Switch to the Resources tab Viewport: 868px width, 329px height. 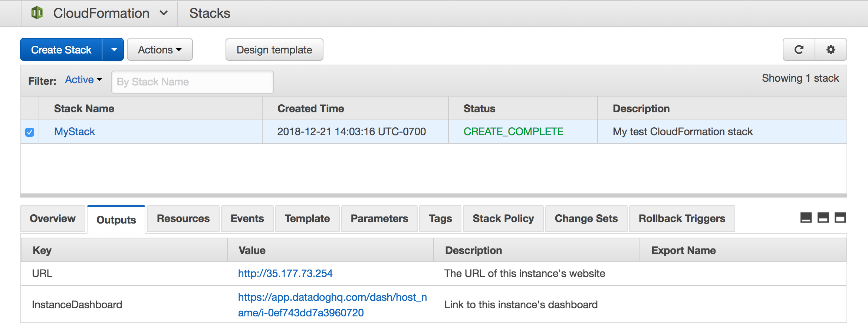click(183, 218)
